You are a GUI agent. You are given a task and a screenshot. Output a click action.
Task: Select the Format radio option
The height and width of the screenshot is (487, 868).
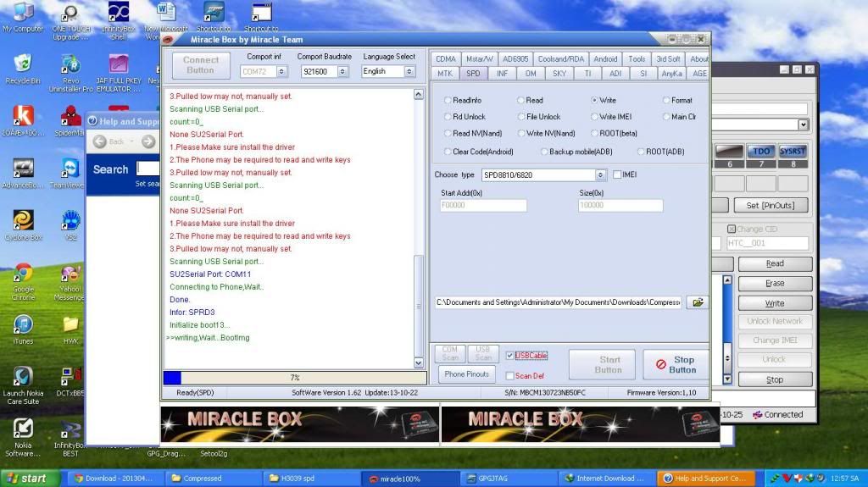tap(666, 100)
